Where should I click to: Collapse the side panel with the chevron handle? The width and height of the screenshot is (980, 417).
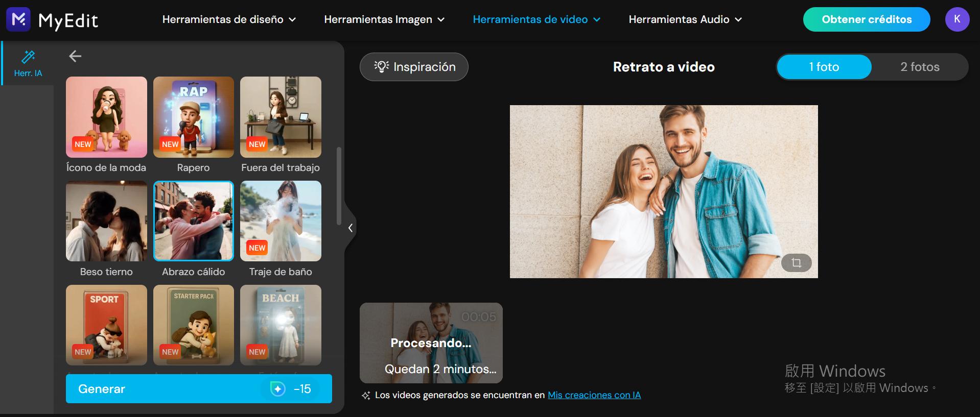point(350,228)
